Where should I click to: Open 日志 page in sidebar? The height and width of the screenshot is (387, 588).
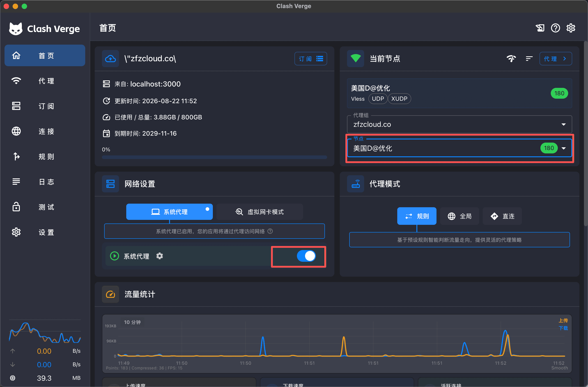point(45,182)
